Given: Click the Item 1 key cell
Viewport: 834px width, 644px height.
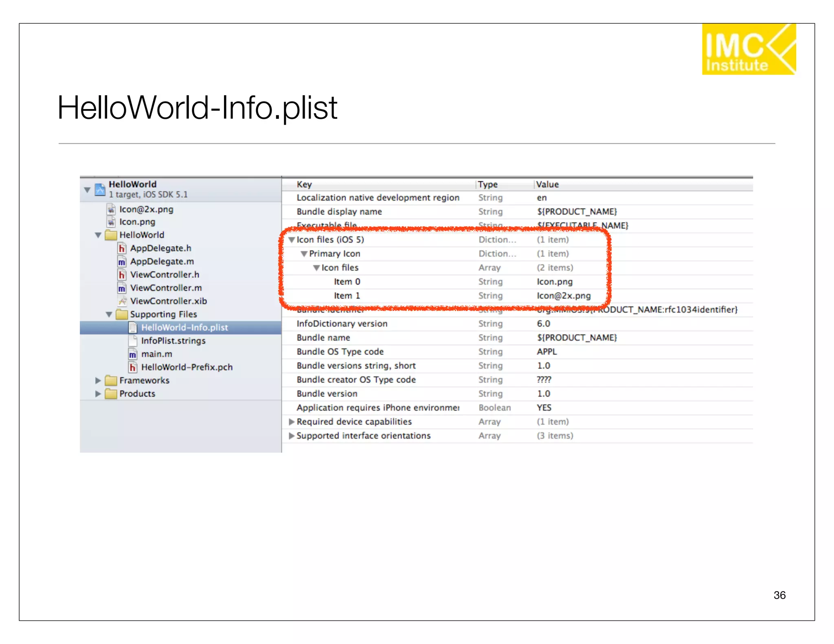Looking at the screenshot, I should click(347, 296).
